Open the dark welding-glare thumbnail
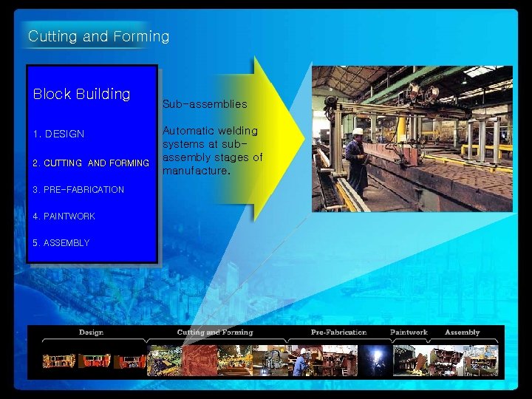Screen dimensions: 532x399 pyautogui.click(x=375, y=361)
